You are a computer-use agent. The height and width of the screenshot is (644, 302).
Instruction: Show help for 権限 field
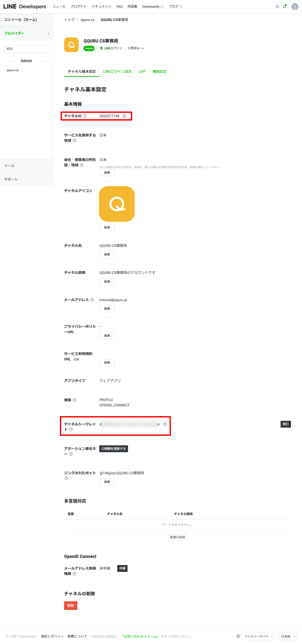75,400
